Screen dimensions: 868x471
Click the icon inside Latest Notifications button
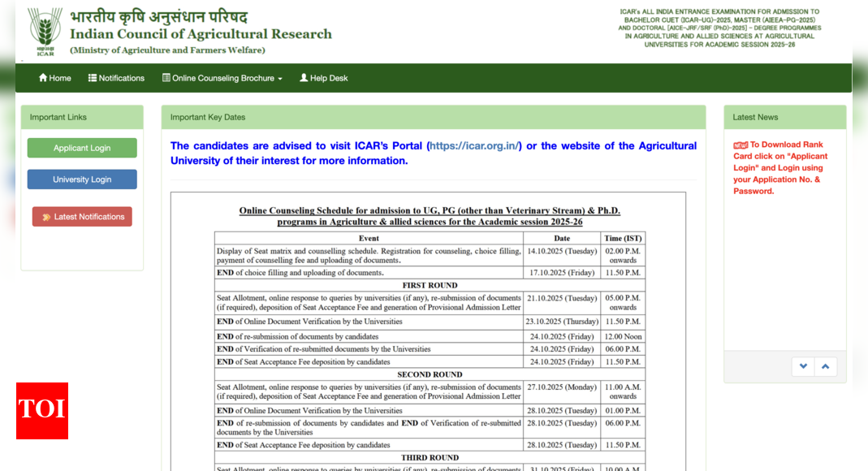(46, 217)
